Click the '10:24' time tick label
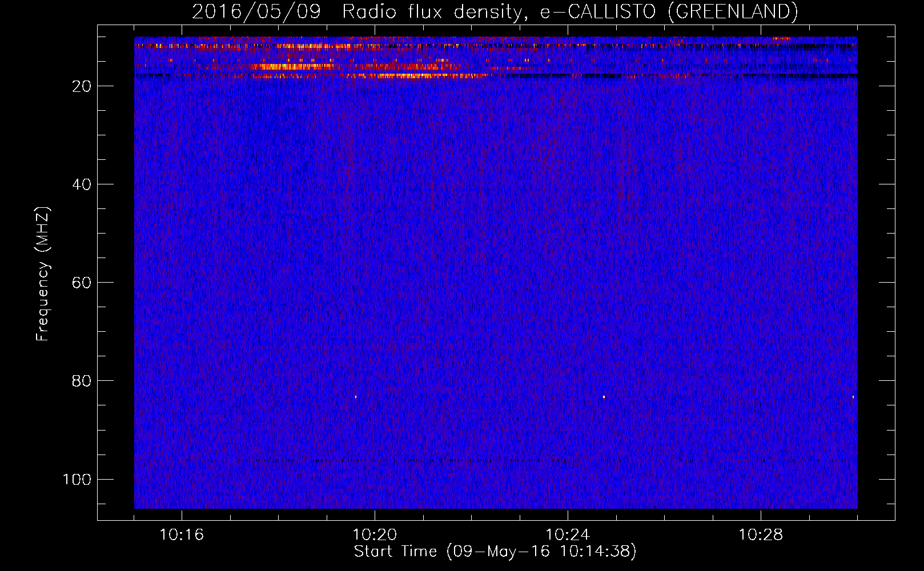The image size is (924, 571). pos(568,535)
